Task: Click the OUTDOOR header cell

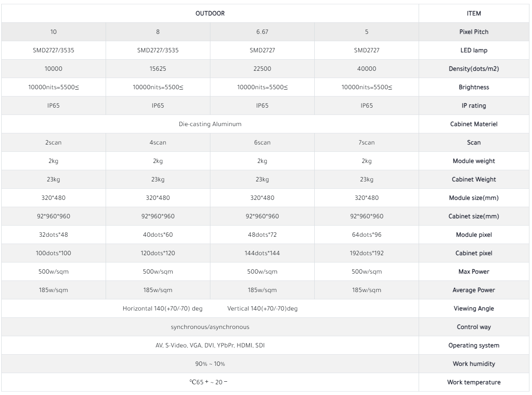Action: (x=210, y=13)
